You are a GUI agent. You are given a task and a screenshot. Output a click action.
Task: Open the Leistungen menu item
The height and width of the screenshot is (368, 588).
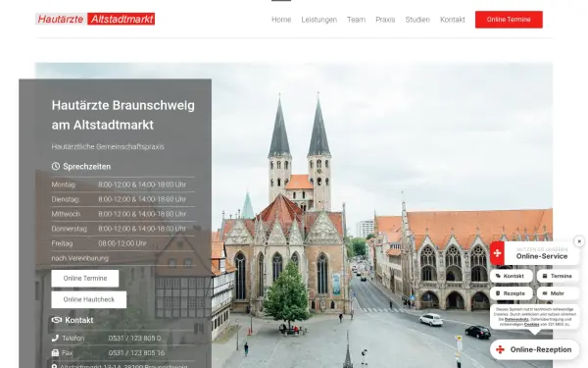319,20
